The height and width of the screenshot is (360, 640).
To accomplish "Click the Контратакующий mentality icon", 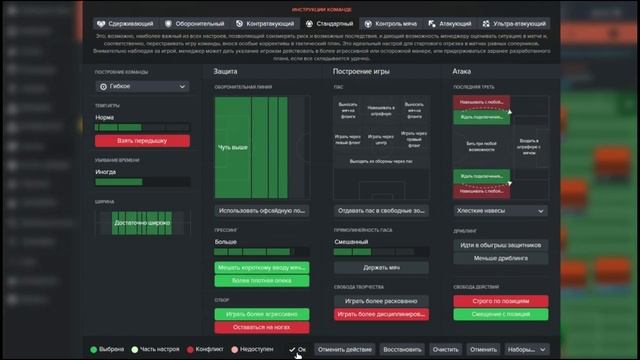I will (239, 24).
